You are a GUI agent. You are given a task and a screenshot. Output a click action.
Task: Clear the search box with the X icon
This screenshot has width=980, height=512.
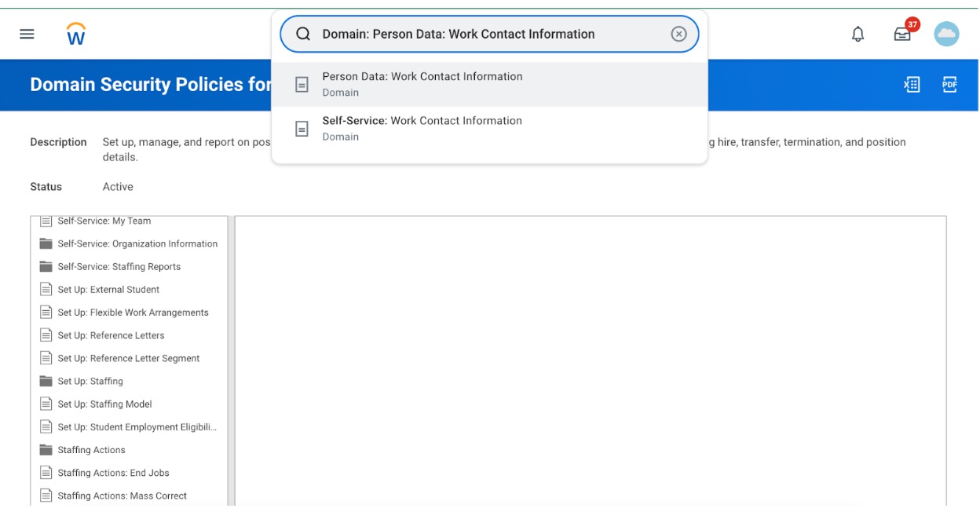[679, 34]
